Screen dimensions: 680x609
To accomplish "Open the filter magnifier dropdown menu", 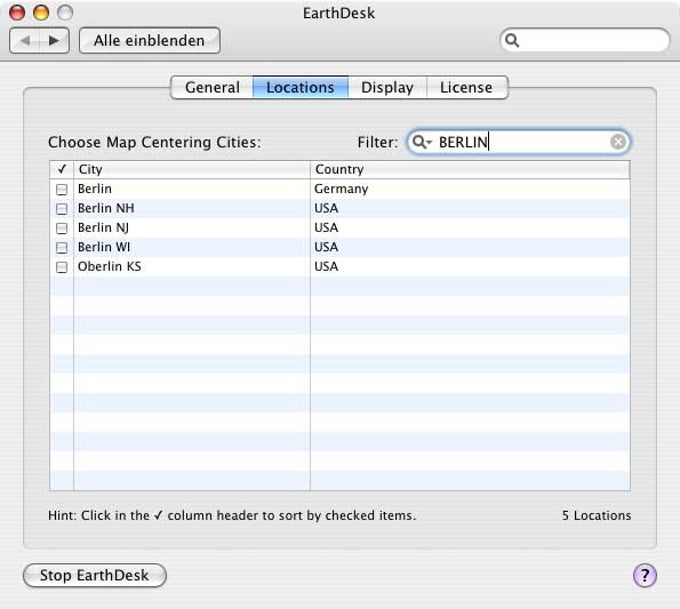I will pyautogui.click(x=422, y=142).
